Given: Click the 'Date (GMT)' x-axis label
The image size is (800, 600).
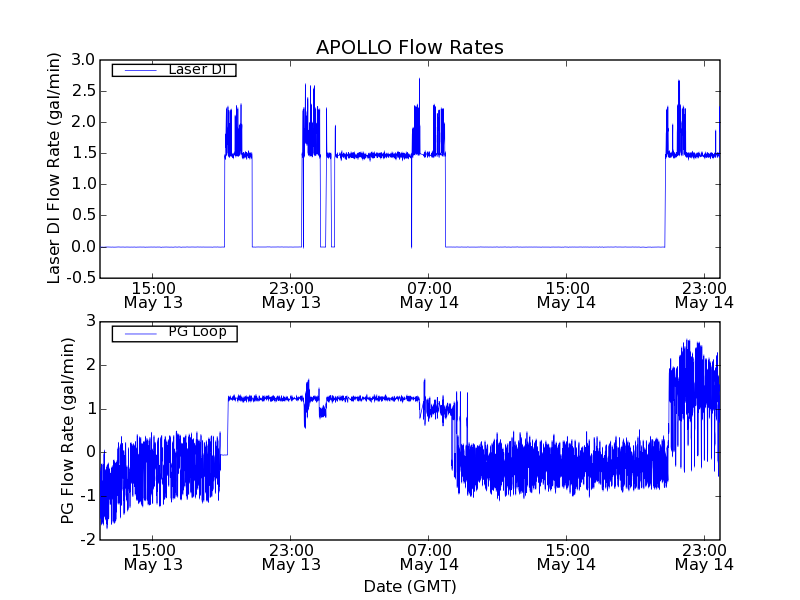Looking at the screenshot, I should click(x=410, y=586).
